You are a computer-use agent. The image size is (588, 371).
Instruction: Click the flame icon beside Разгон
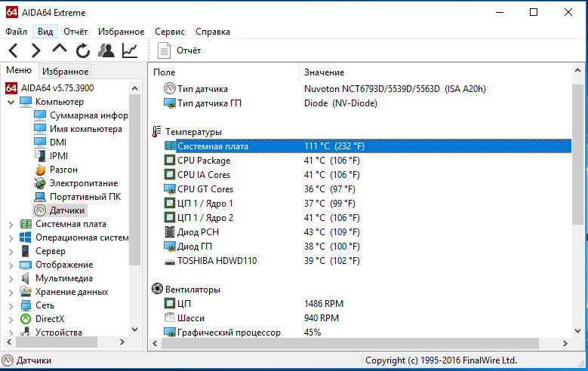click(x=40, y=170)
